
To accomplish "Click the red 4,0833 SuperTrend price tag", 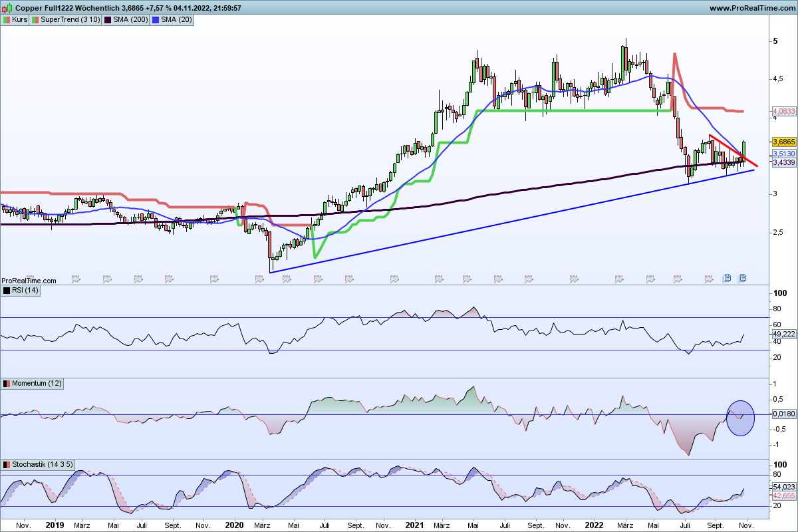I will (x=785, y=111).
